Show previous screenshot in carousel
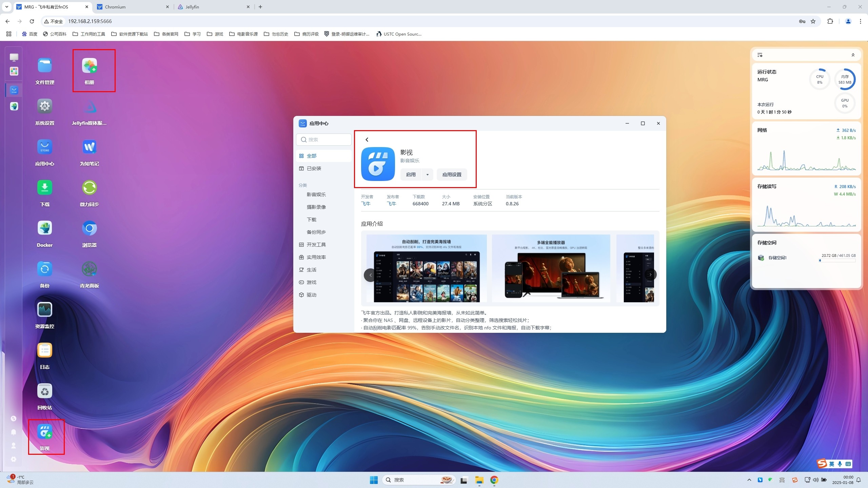 coord(370,275)
